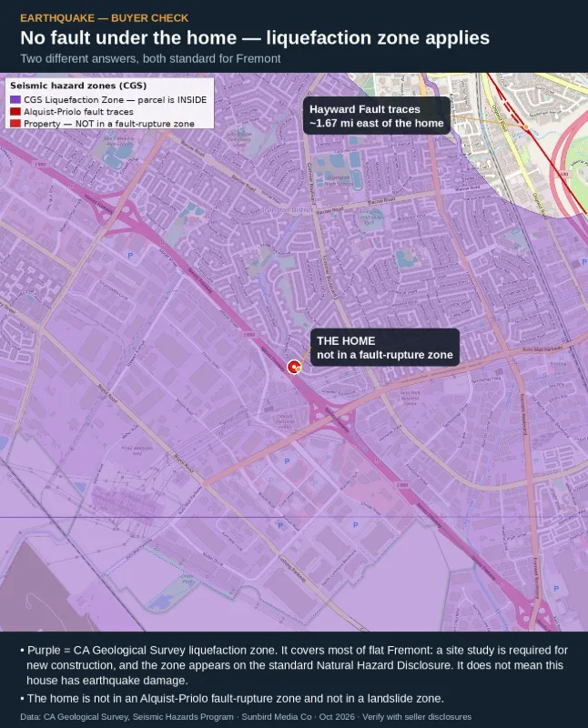Click the Alquist-Priolo fault traces legend swatch

(15, 112)
